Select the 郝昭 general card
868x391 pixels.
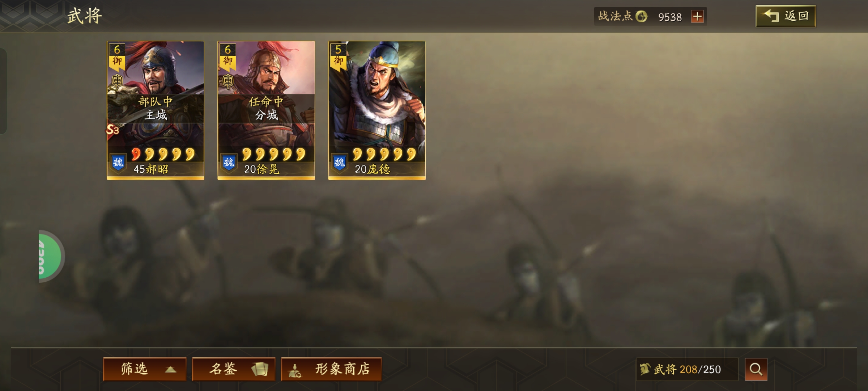(x=156, y=110)
